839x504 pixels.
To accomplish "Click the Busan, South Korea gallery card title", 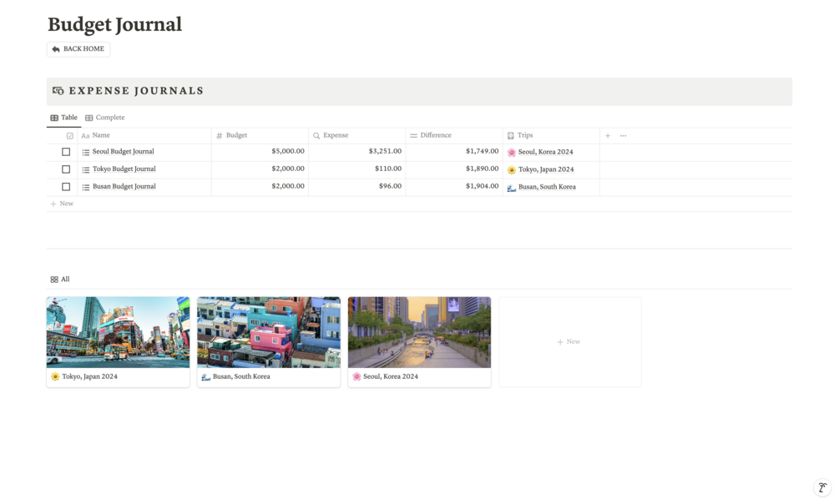I will point(241,376).
